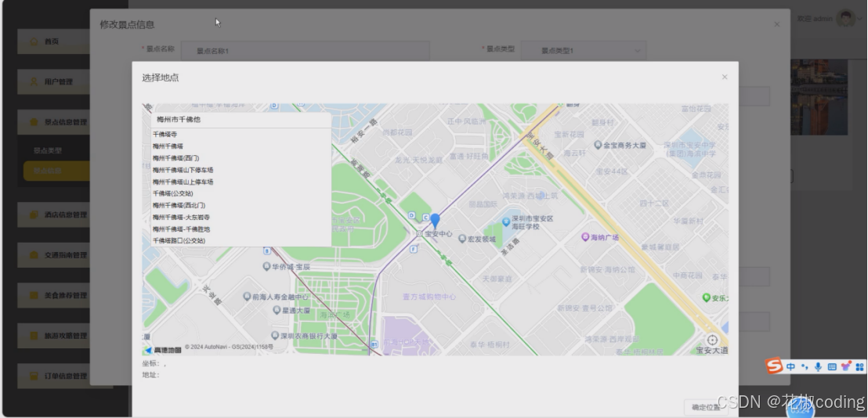This screenshot has width=868, height=418.
Task: Expand 交通指南管理 sidebar menu
Action: (x=54, y=255)
